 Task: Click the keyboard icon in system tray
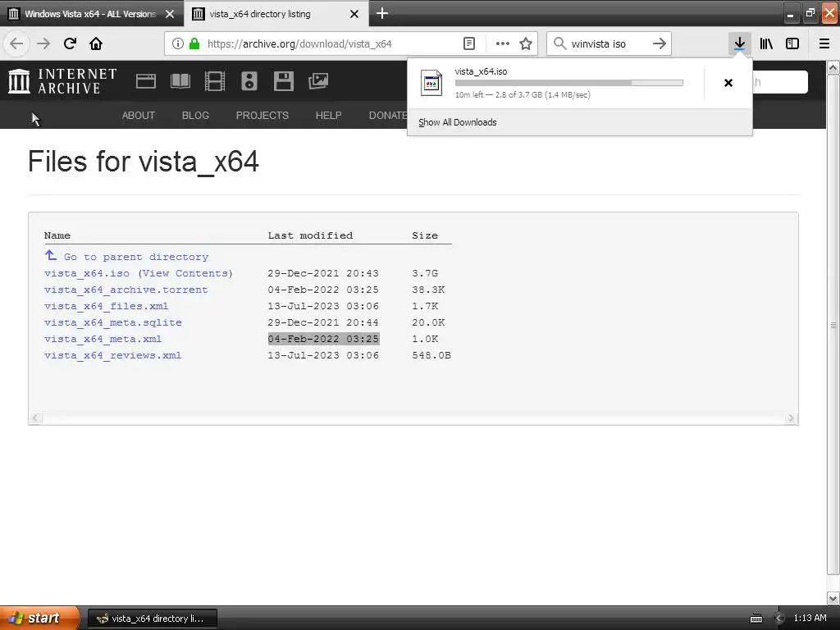pos(756,619)
